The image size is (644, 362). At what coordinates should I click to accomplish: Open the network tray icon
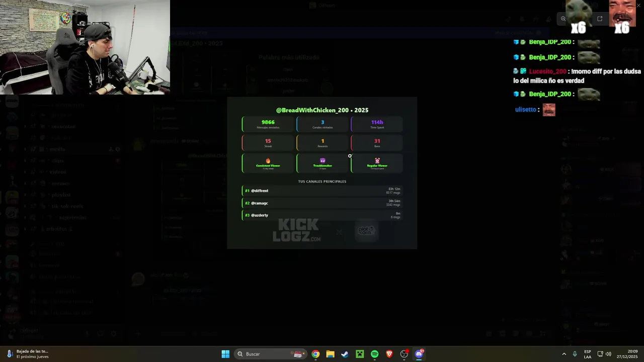pos(600,354)
